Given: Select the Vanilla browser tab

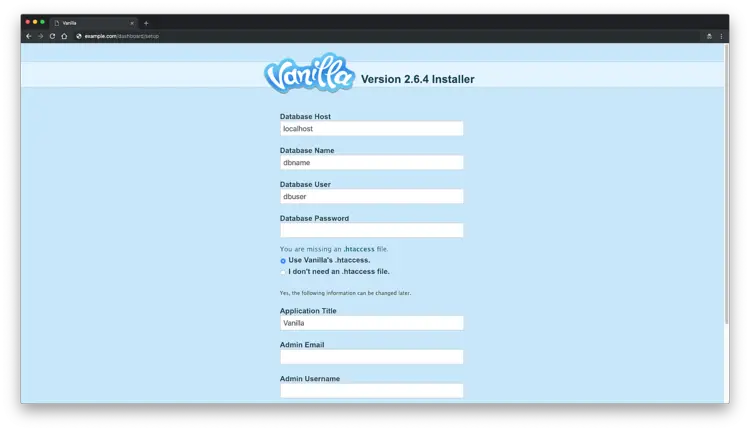Looking at the screenshot, I should pos(94,23).
